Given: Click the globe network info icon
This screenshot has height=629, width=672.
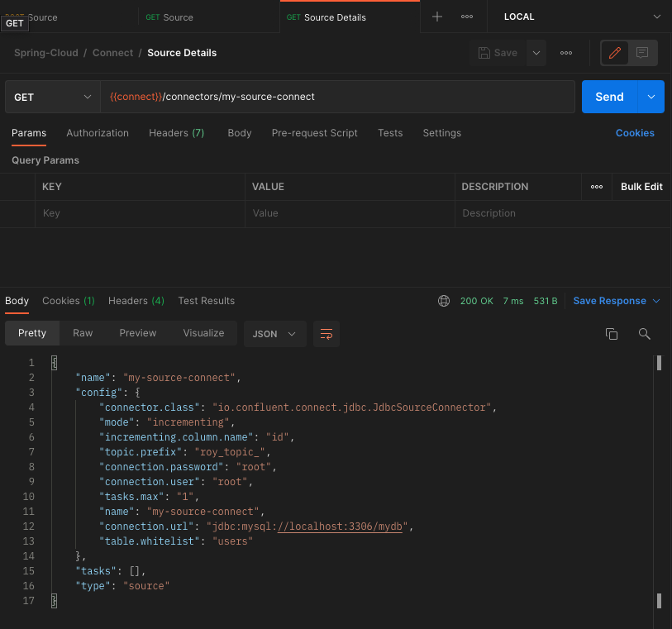Looking at the screenshot, I should tap(444, 301).
